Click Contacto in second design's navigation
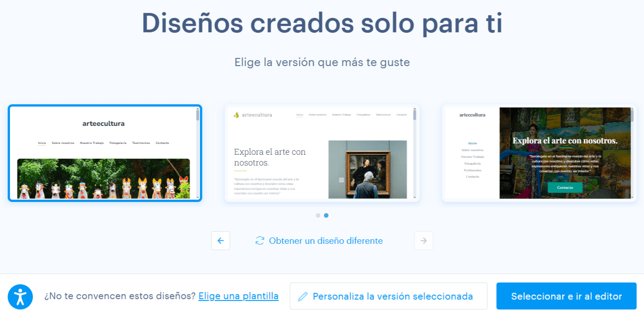This screenshot has width=644, height=313. point(401,115)
